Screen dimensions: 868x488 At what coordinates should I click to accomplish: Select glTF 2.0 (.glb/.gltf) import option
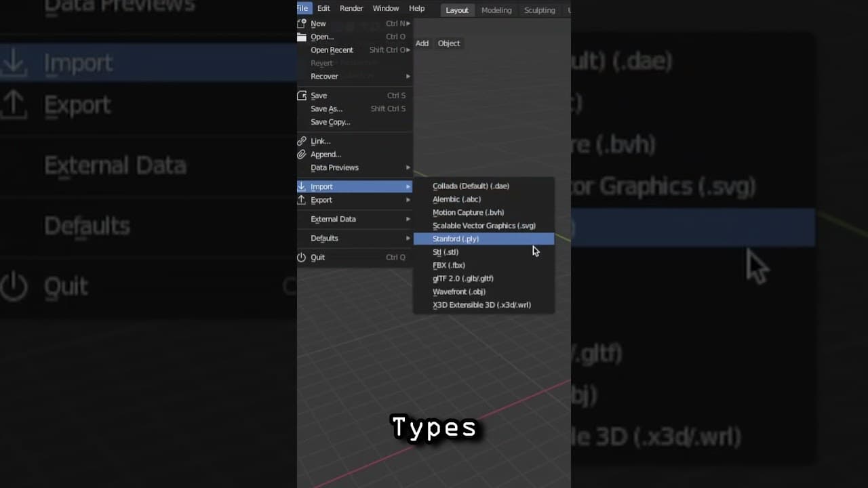484,279
